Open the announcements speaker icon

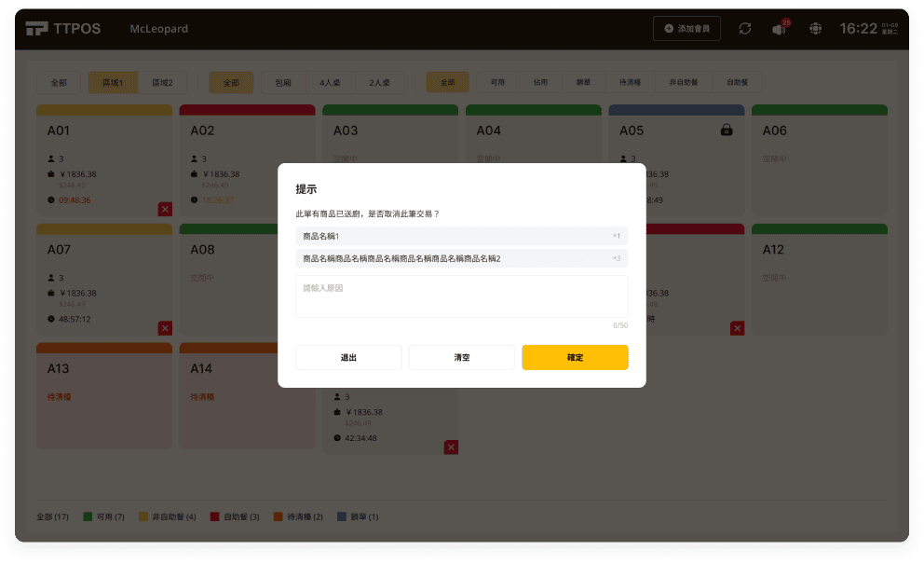(x=779, y=29)
